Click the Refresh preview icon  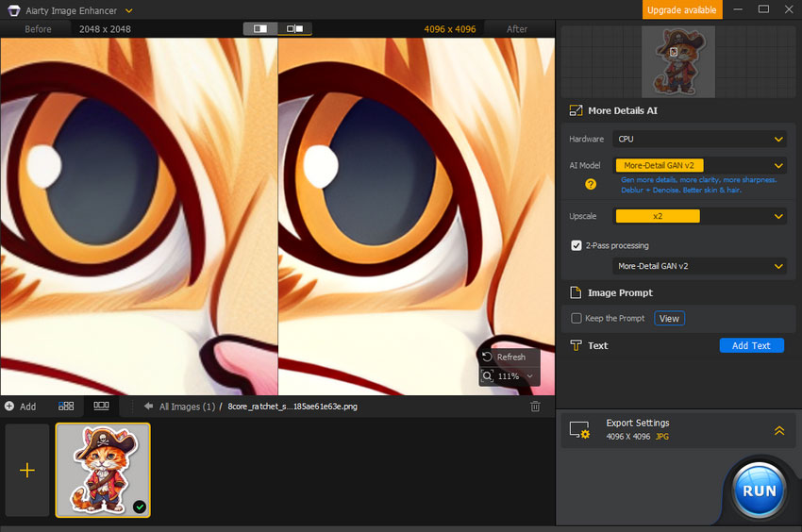[487, 357]
